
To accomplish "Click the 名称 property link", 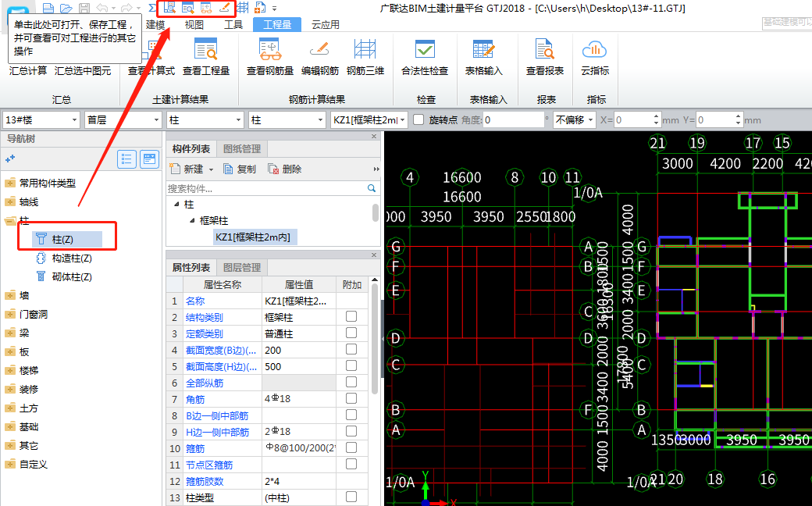I will click(x=195, y=301).
